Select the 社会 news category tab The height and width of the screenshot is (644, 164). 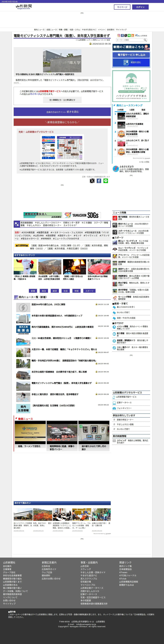[66, 291]
